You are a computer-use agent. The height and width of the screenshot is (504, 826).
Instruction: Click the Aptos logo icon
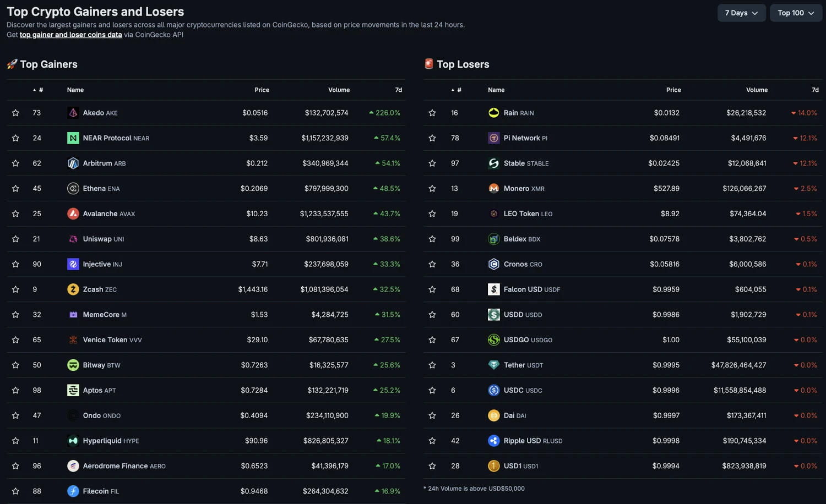coord(73,390)
